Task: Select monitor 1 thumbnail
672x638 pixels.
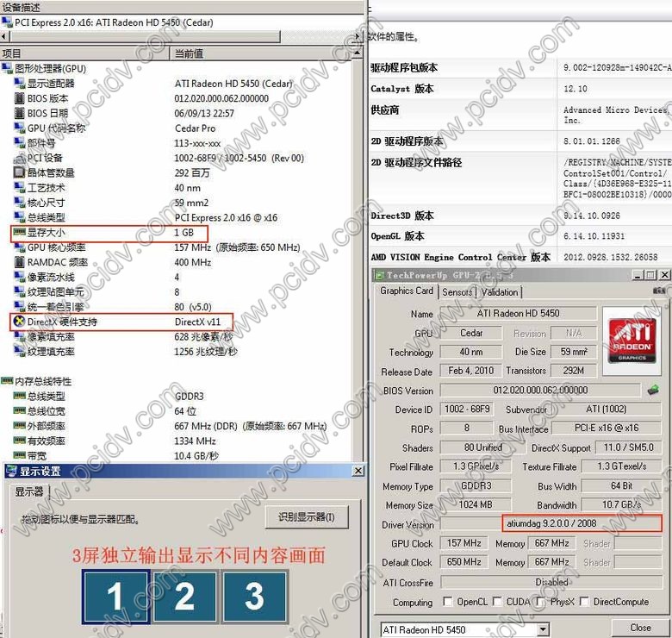Action: 115,597
